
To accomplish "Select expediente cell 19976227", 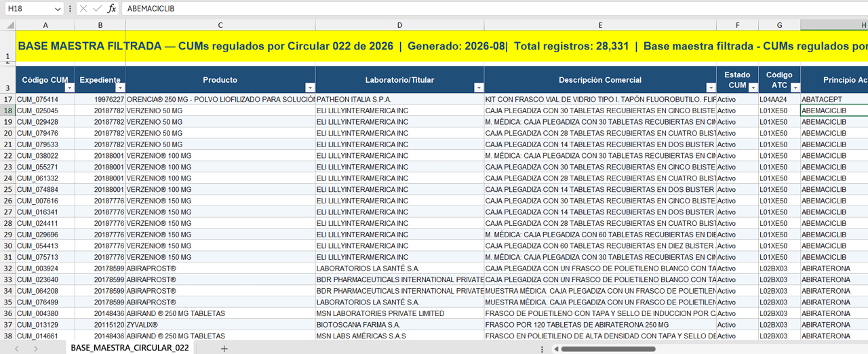I will (x=100, y=99).
